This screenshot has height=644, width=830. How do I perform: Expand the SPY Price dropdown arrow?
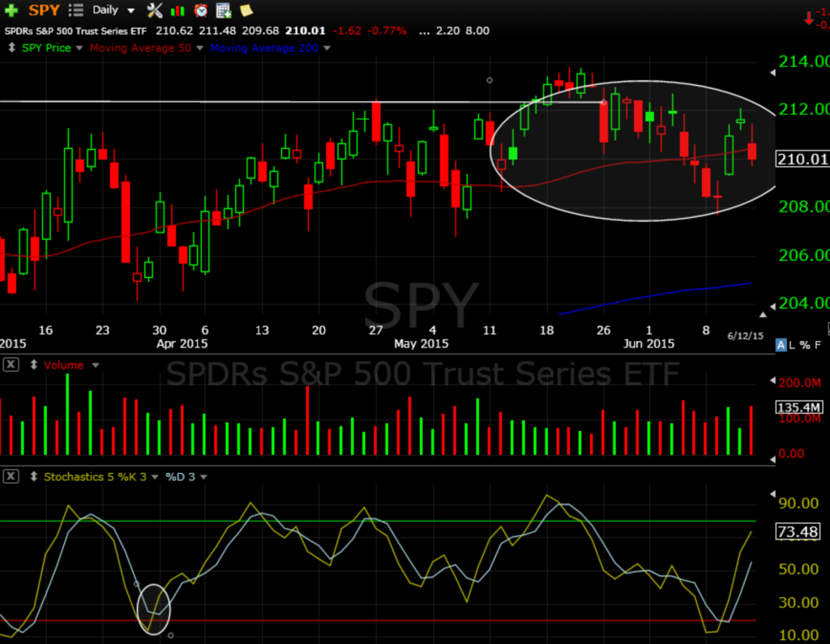[79, 48]
